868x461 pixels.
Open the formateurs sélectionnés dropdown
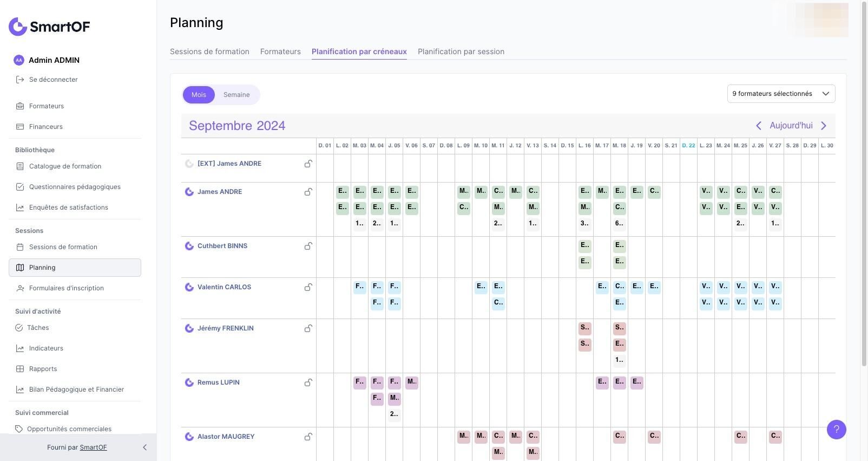tap(781, 94)
